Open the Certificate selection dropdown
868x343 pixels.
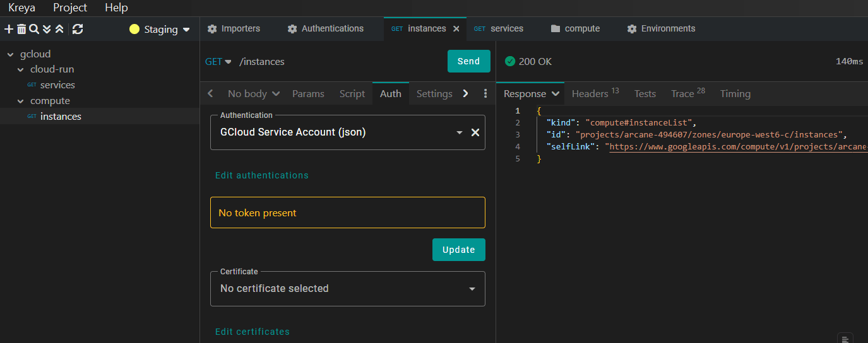point(347,289)
